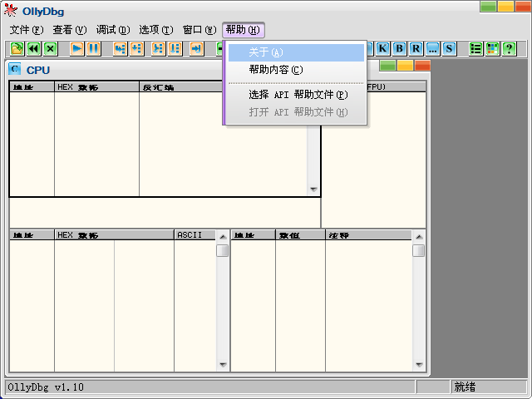Click the ASCII column header in dump pane

pyautogui.click(x=195, y=234)
